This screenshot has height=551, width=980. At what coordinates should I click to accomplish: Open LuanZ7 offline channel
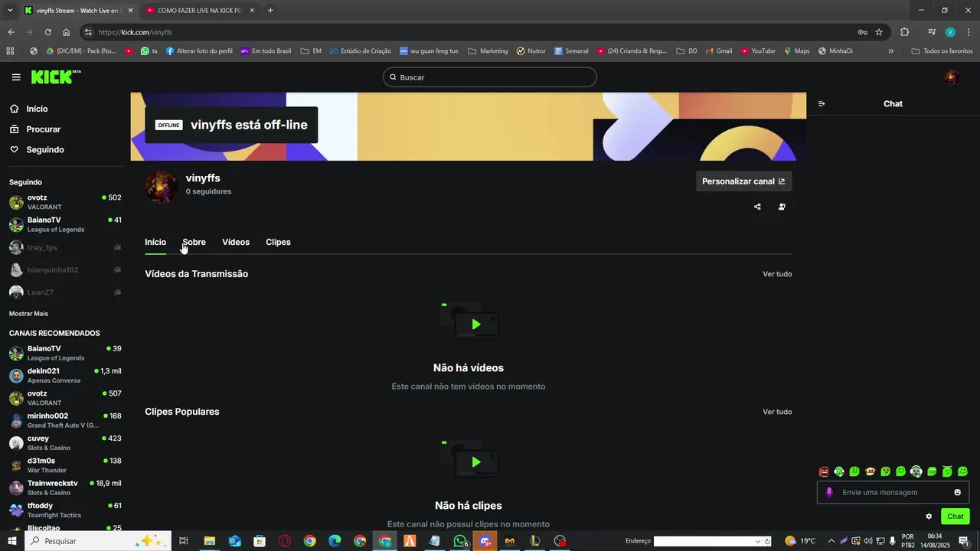(65, 292)
